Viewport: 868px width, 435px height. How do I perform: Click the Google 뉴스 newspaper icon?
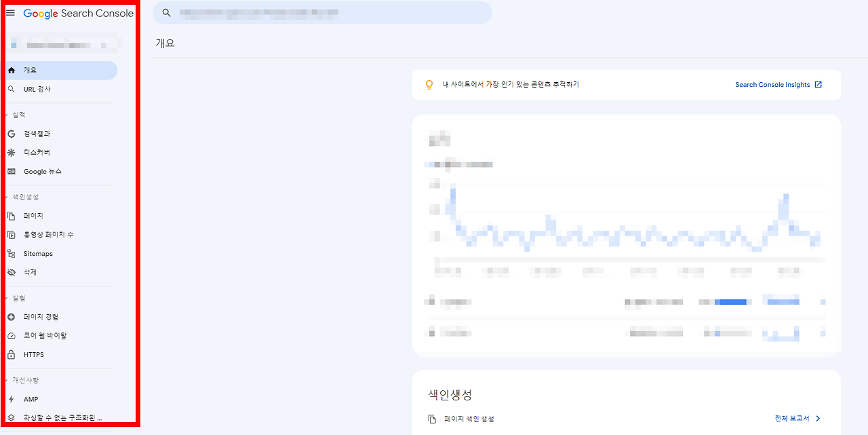click(x=11, y=172)
